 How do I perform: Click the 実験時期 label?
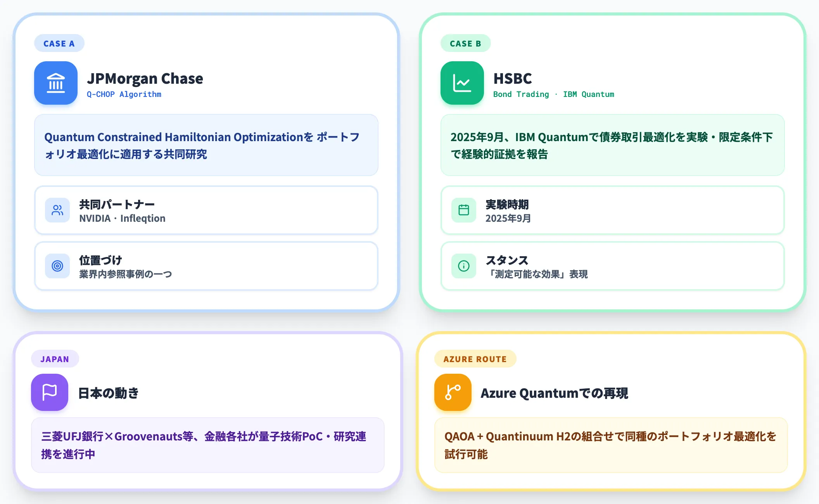(507, 204)
